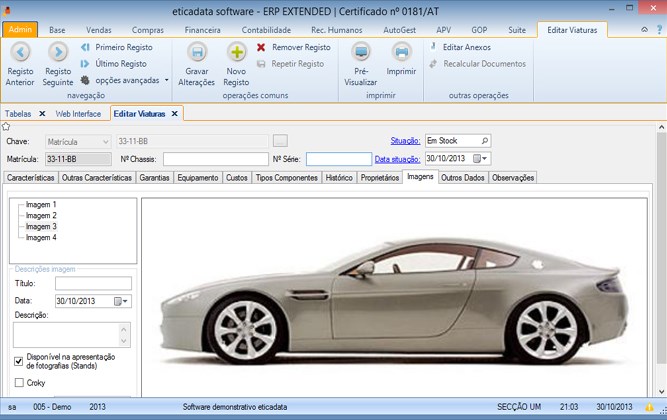This screenshot has width=667, height=420.
Task: Open the Chave Matrícula dropdown
Action: (x=106, y=142)
